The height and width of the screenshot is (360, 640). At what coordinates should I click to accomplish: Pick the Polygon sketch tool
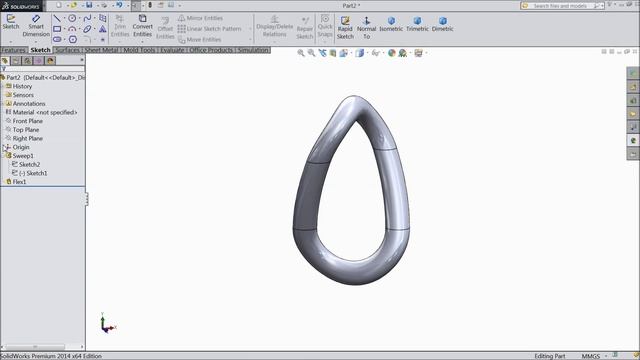tap(73, 40)
